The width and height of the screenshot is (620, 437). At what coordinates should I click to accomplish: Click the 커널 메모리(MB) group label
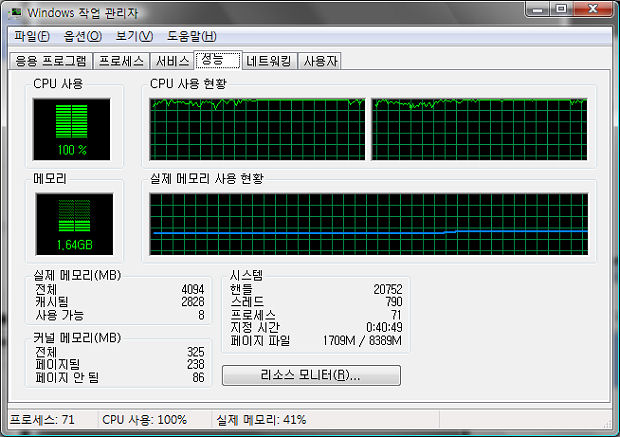[77, 337]
